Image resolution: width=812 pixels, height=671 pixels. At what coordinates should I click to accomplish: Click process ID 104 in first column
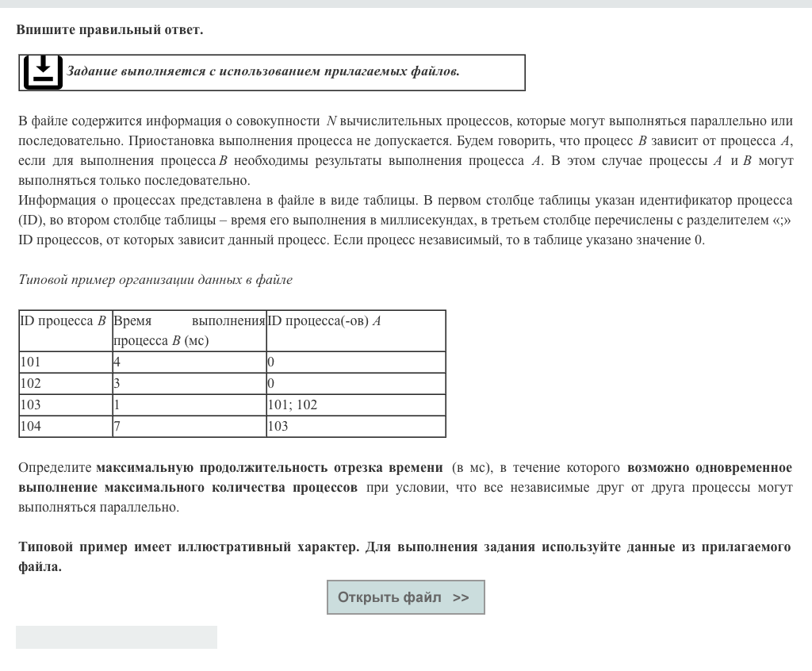pos(30,426)
